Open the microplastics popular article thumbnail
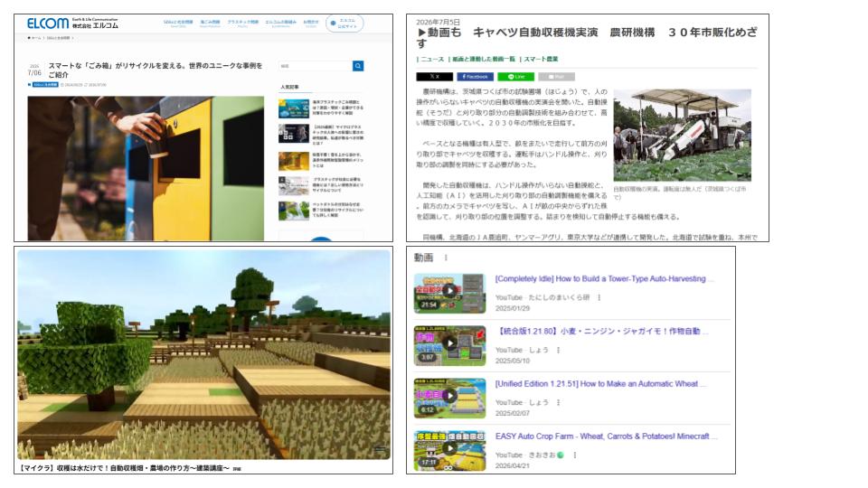 [x=293, y=134]
